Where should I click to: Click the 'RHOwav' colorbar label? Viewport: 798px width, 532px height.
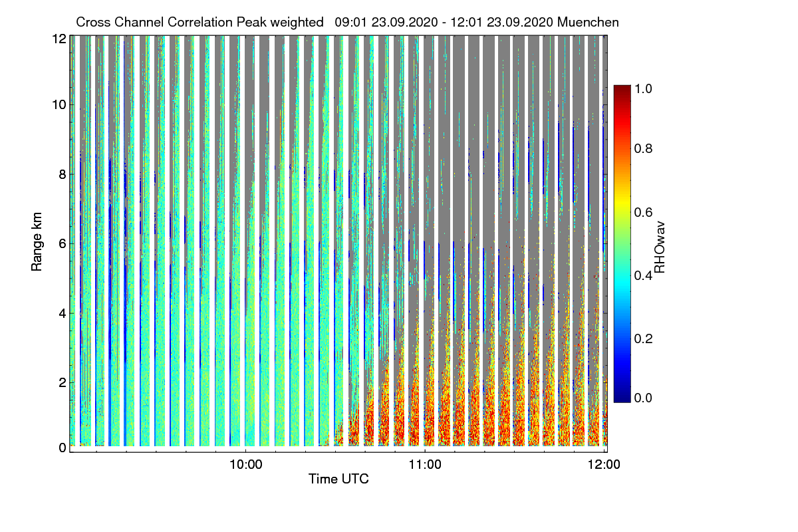(x=660, y=247)
